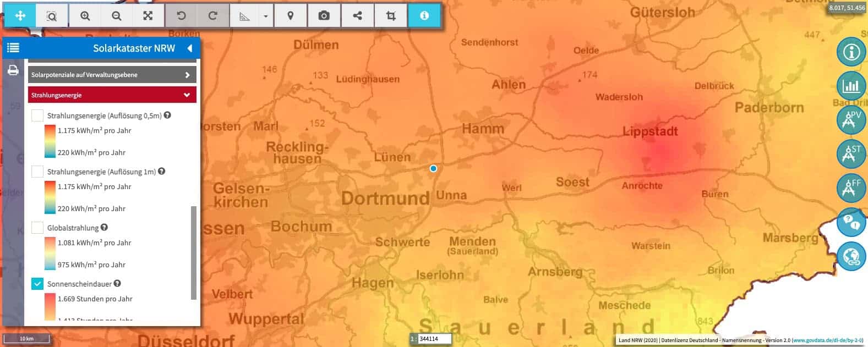This screenshot has height=347, width=868.
Task: Open the PV calculator round button
Action: [851, 119]
